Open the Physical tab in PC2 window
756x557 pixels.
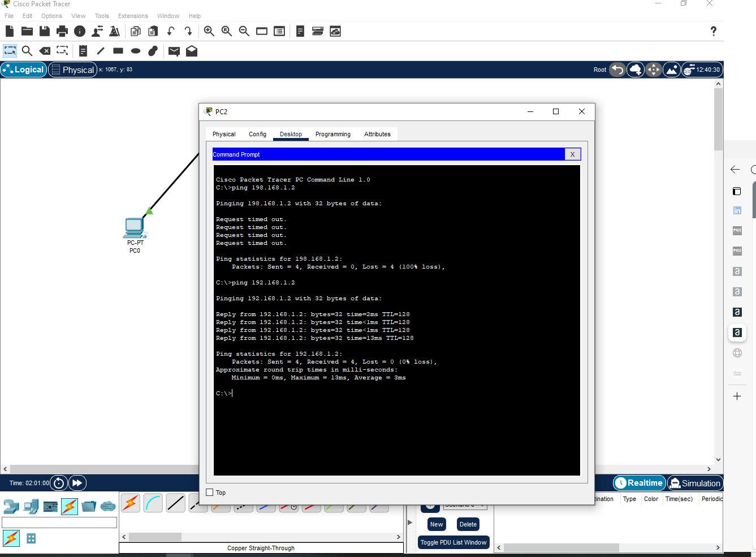coord(224,134)
